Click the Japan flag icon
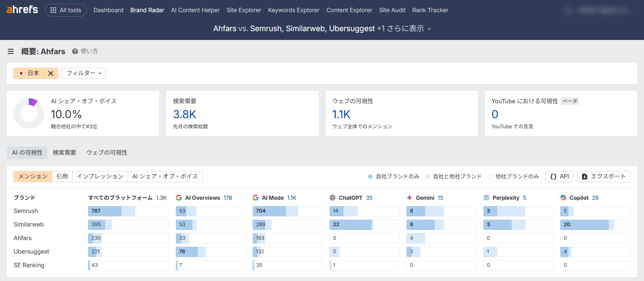The width and height of the screenshot is (644, 281). [x=21, y=73]
